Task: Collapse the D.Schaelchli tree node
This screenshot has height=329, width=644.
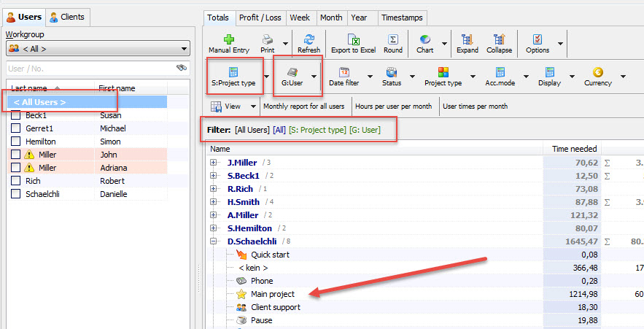Action: (214, 241)
